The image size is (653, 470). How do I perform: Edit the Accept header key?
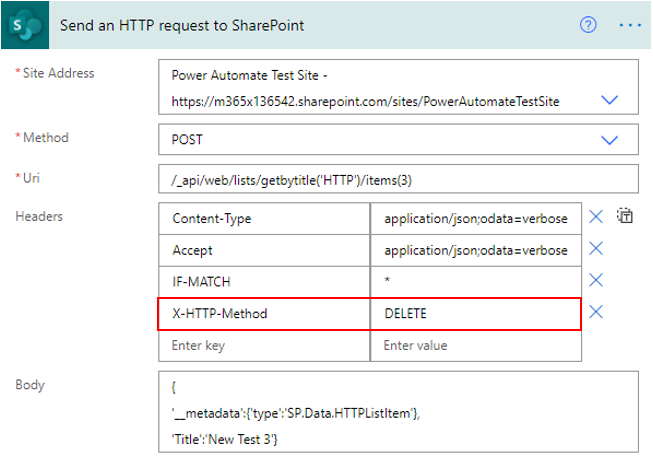click(x=264, y=251)
